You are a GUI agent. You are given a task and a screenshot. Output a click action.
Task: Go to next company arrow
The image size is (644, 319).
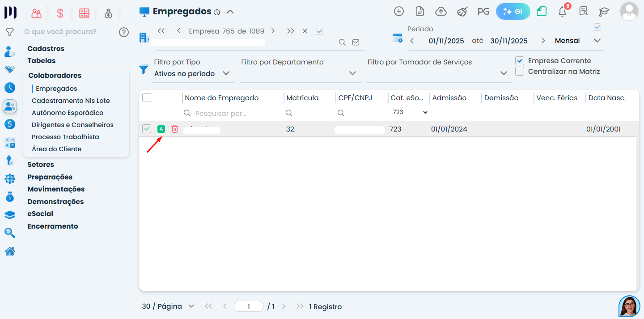click(273, 31)
